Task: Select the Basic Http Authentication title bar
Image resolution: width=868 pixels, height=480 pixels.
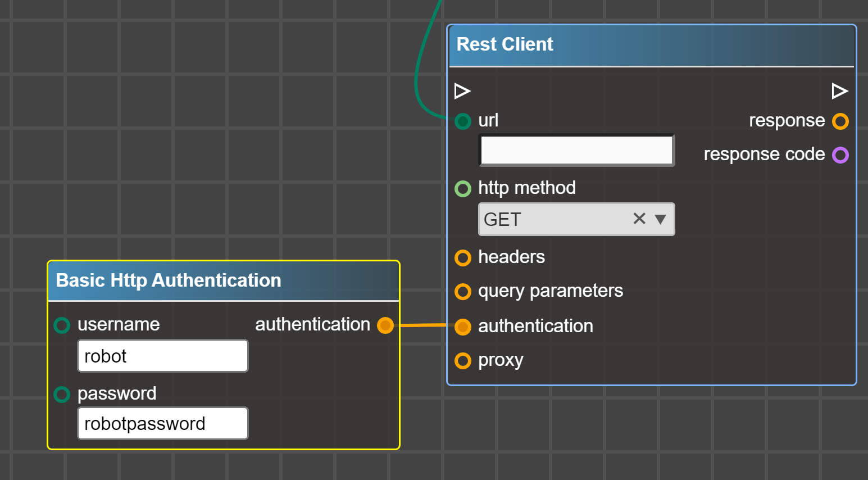Action: 224,280
